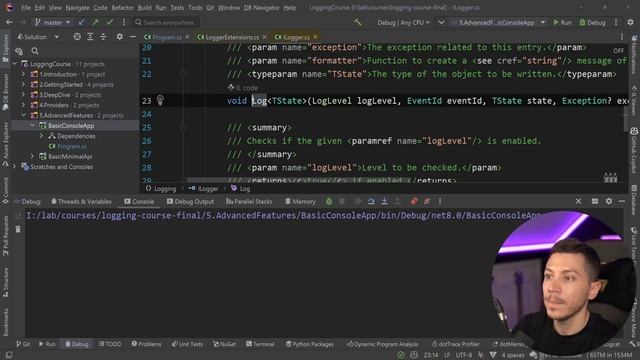Open the Navigate menu
The height and width of the screenshot is (360, 640).
click(78, 8)
